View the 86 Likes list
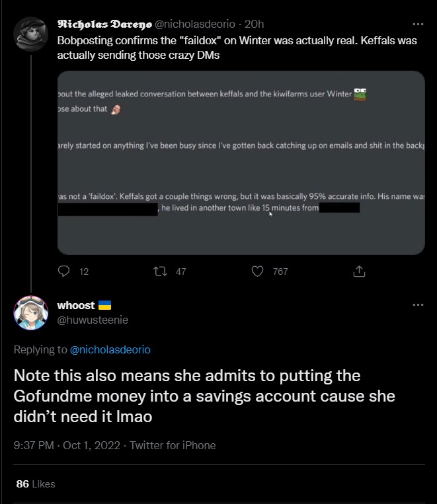The width and height of the screenshot is (437, 504). [x=36, y=484]
